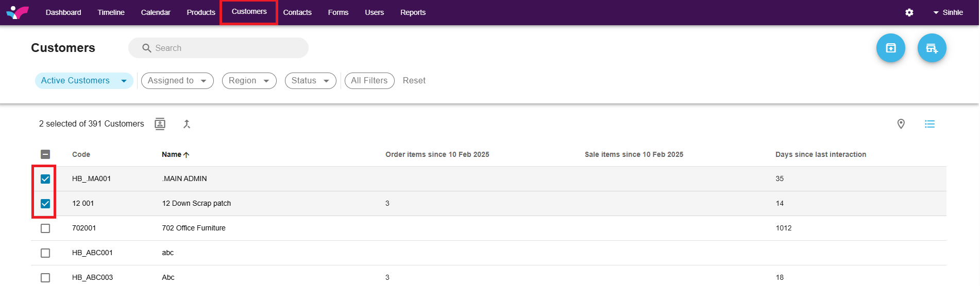
Task: Click the merge customers icon
Action: 187,124
